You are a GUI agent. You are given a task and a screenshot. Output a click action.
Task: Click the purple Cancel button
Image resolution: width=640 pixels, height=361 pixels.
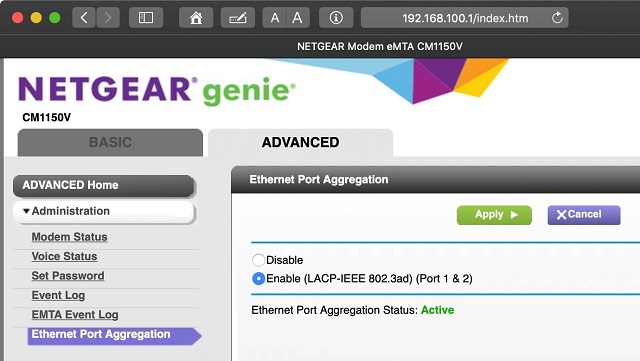(584, 215)
